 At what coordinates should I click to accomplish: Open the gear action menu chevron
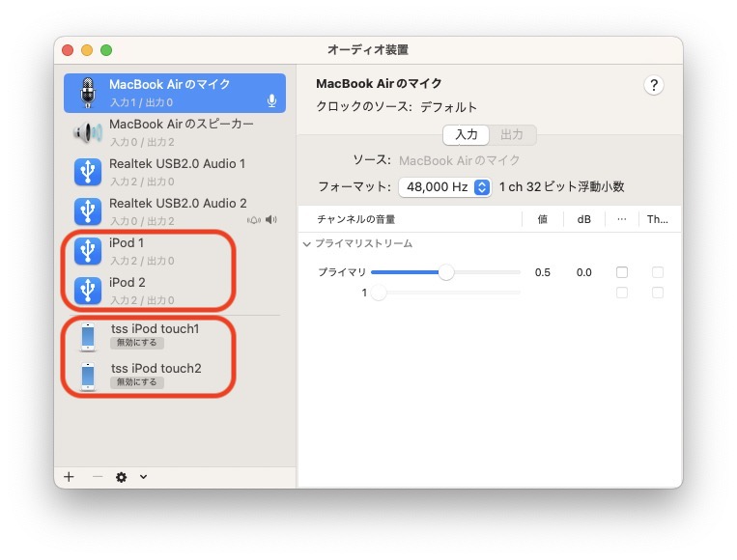pyautogui.click(x=144, y=477)
